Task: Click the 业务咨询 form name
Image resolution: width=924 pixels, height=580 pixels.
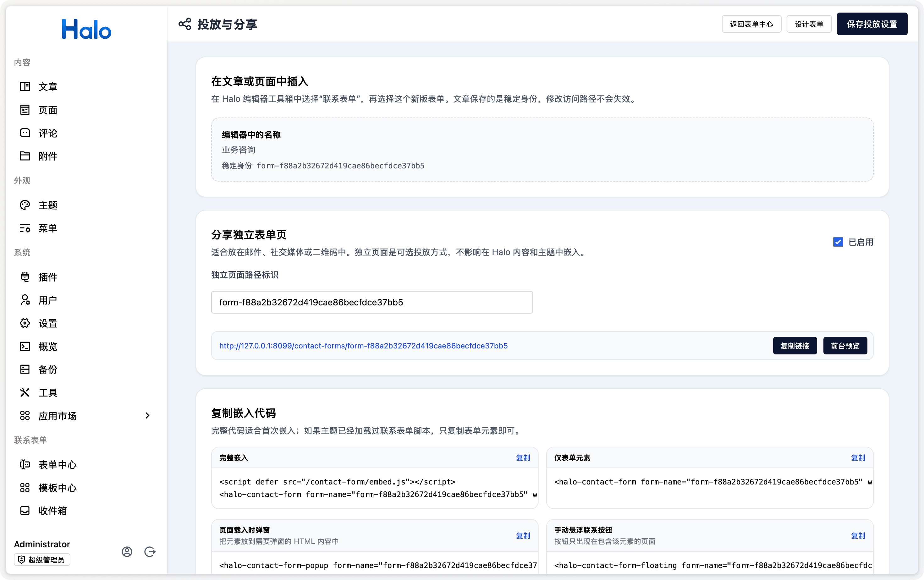Action: click(239, 150)
